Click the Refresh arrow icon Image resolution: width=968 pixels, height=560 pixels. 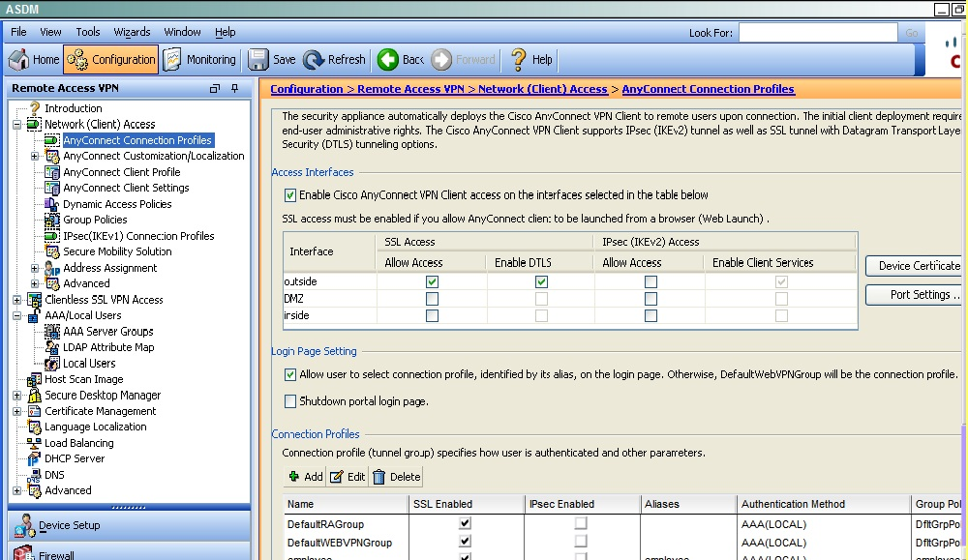[314, 59]
